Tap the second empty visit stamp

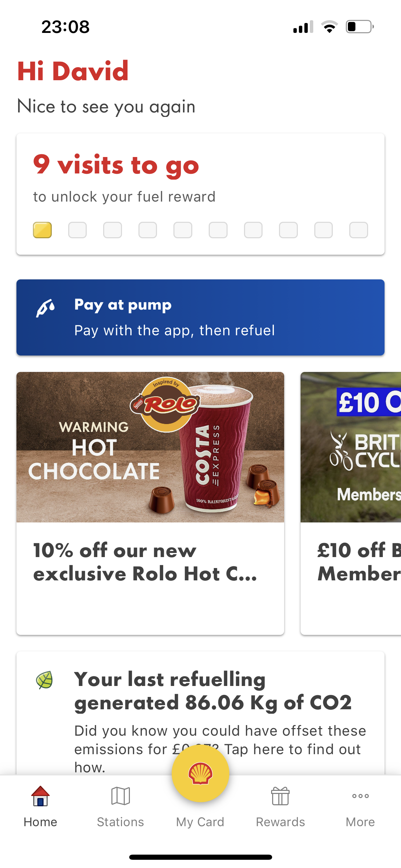(112, 230)
